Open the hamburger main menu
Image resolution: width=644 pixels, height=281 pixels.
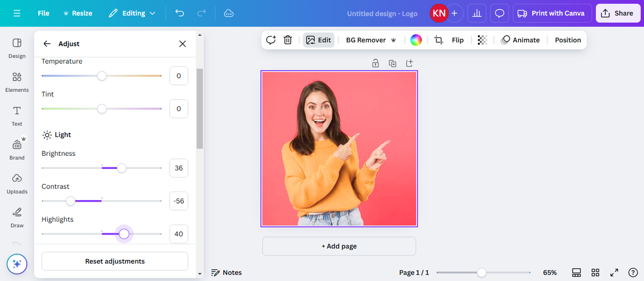17,13
